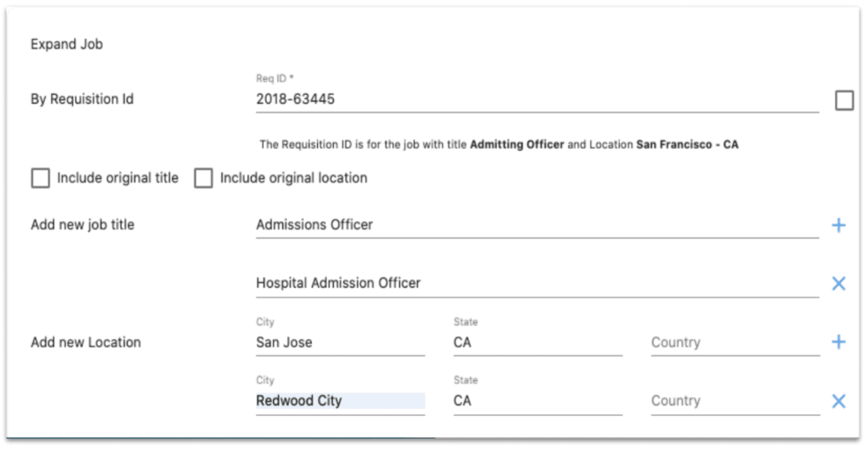Click the Admissions Officer job title field
868x449 pixels.
(537, 224)
